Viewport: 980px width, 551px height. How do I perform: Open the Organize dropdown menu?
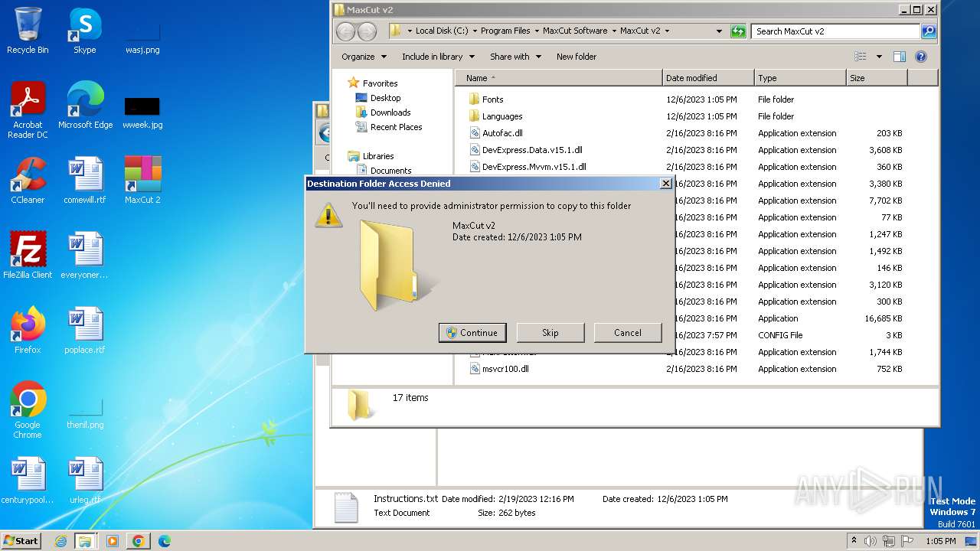364,57
